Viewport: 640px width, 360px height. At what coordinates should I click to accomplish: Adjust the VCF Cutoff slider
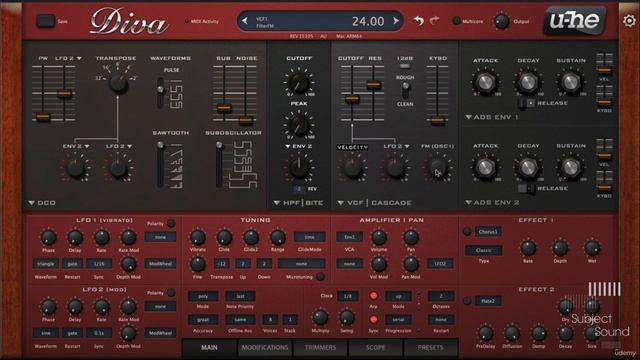tap(352, 99)
